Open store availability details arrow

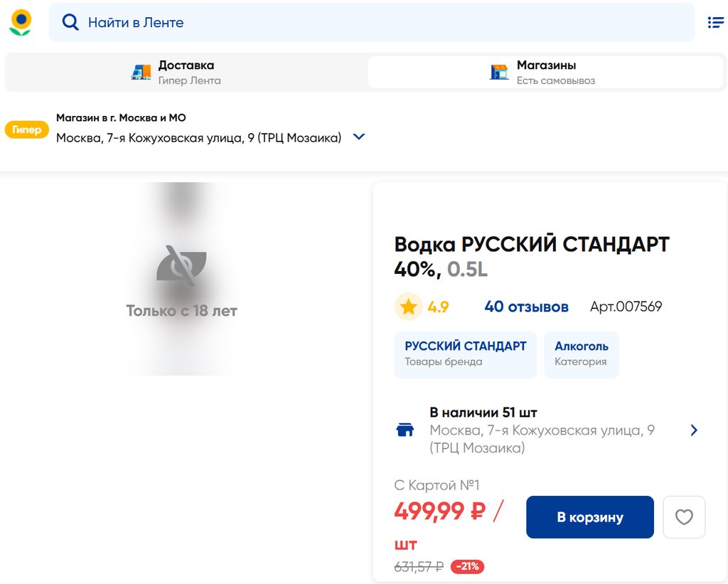pos(694,430)
